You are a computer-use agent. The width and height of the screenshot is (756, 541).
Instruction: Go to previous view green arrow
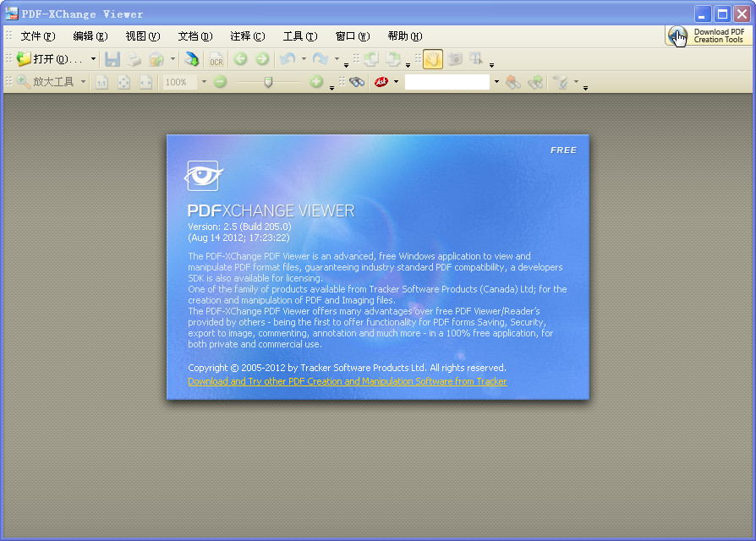pyautogui.click(x=240, y=59)
